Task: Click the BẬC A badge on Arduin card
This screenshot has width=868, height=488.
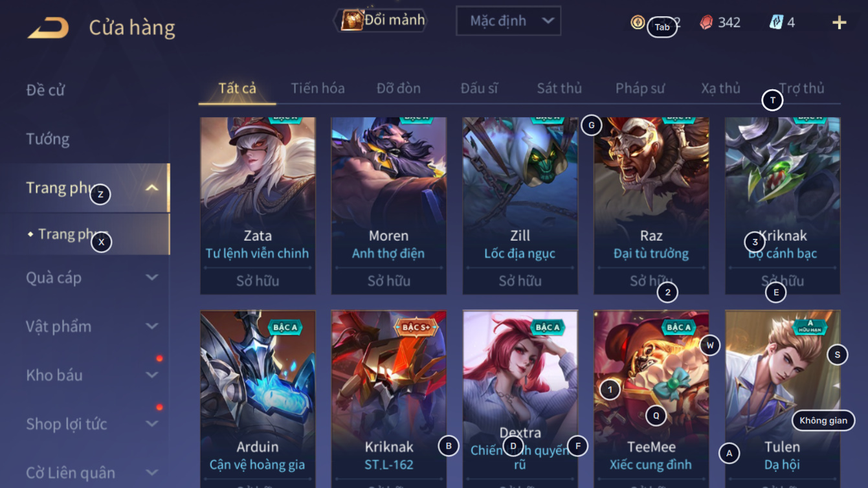Action: click(285, 327)
